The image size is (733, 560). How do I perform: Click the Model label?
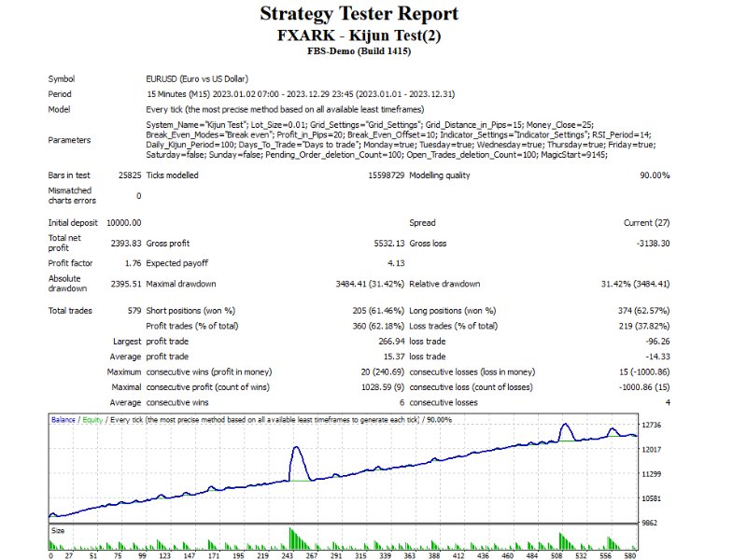[59, 109]
